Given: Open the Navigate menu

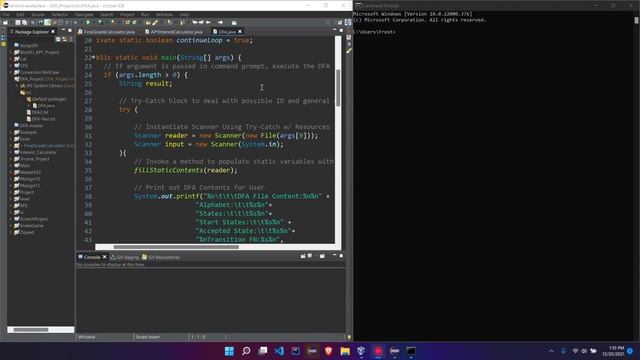Looking at the screenshot, I should pyautogui.click(x=84, y=15).
